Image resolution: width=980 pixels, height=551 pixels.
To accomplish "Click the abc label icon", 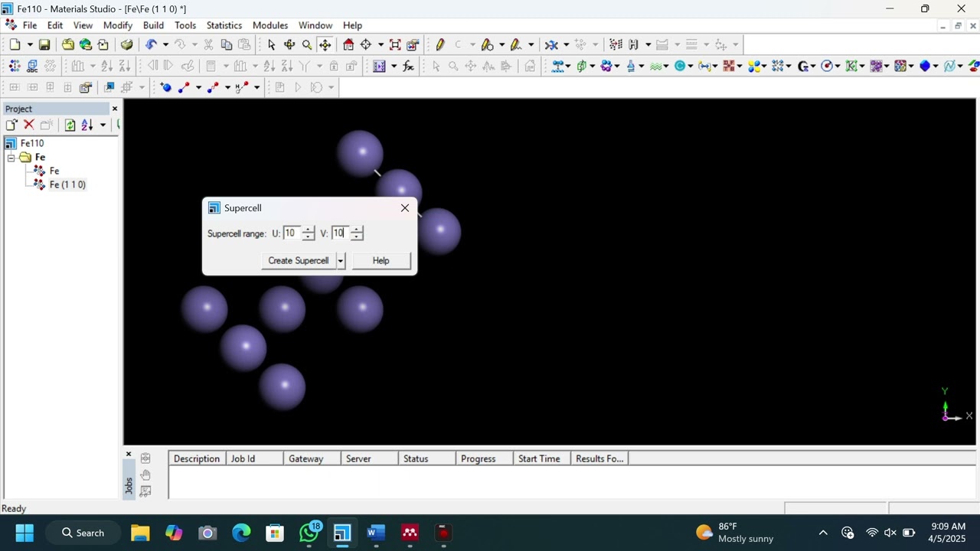I will tap(32, 67).
